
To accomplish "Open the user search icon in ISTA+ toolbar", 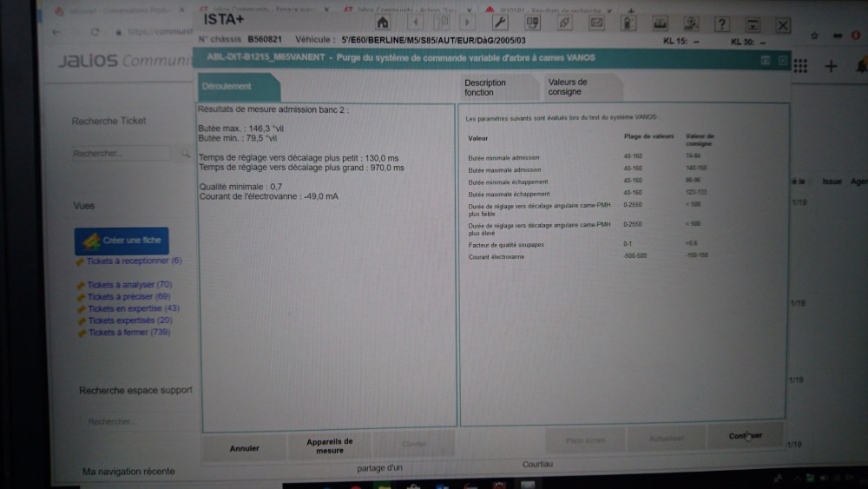I will 691,23.
